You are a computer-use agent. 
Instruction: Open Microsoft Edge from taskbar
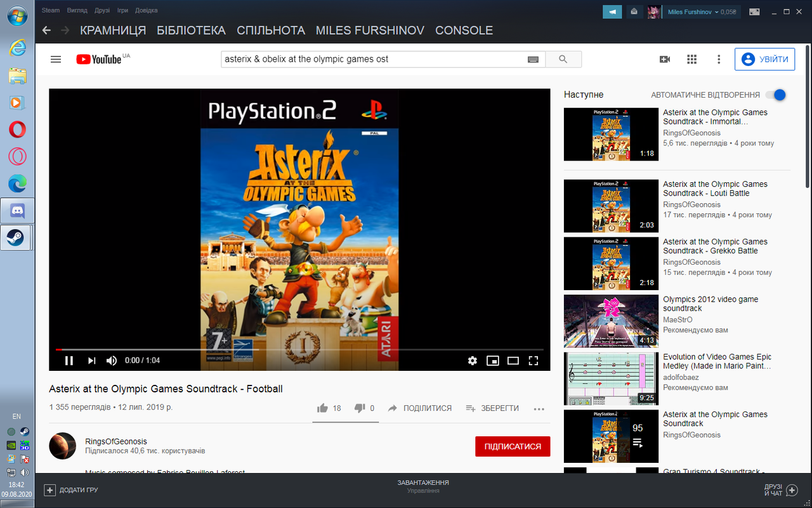(x=17, y=184)
